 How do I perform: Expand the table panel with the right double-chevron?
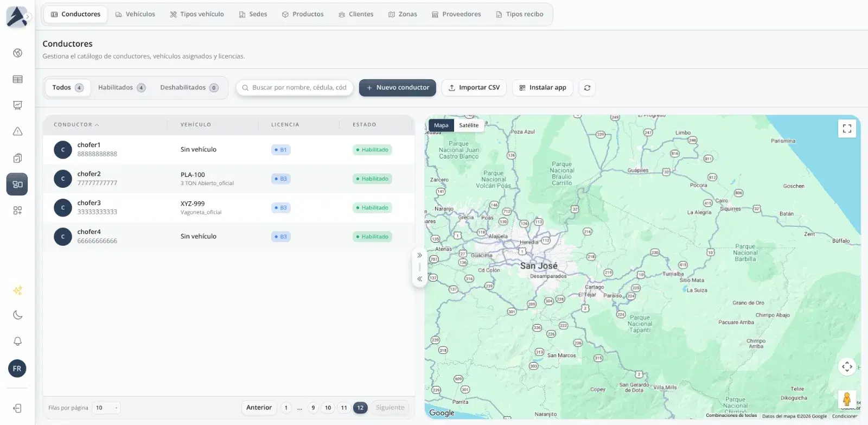(419, 255)
